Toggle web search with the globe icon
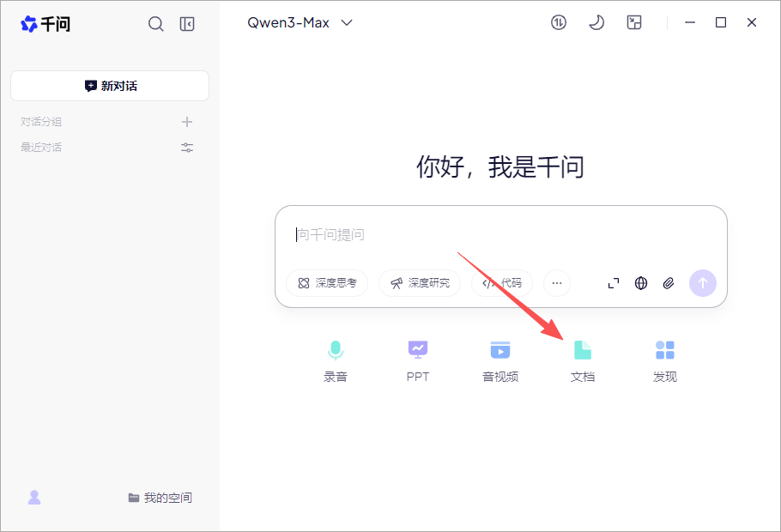 (641, 283)
